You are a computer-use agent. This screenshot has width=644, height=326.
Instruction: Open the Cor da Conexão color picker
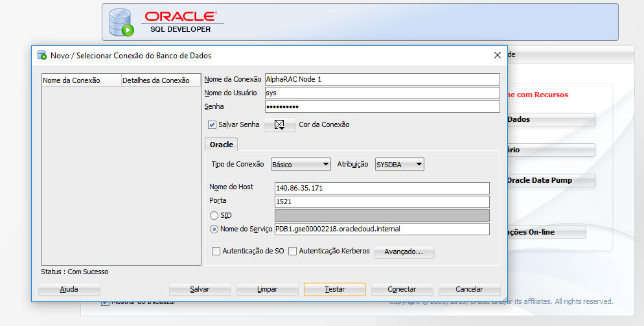click(280, 124)
